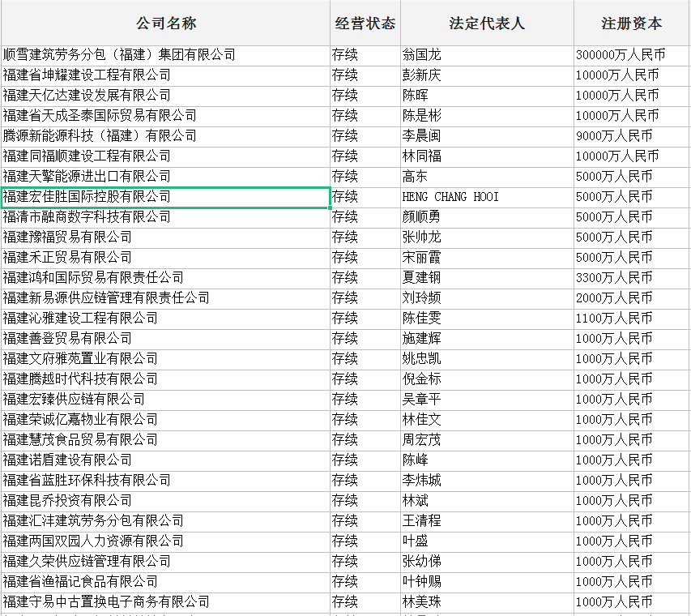Select the 经营状态 column header
The height and width of the screenshot is (616, 691).
pos(365,23)
